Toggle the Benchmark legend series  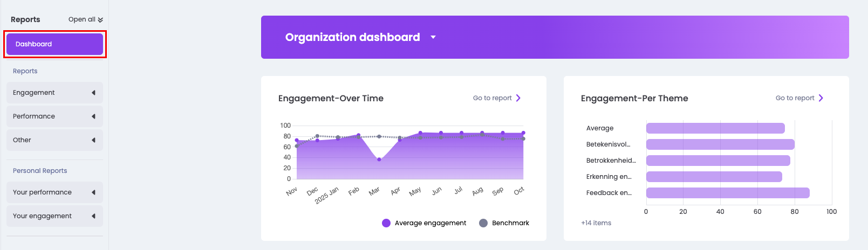click(510, 223)
